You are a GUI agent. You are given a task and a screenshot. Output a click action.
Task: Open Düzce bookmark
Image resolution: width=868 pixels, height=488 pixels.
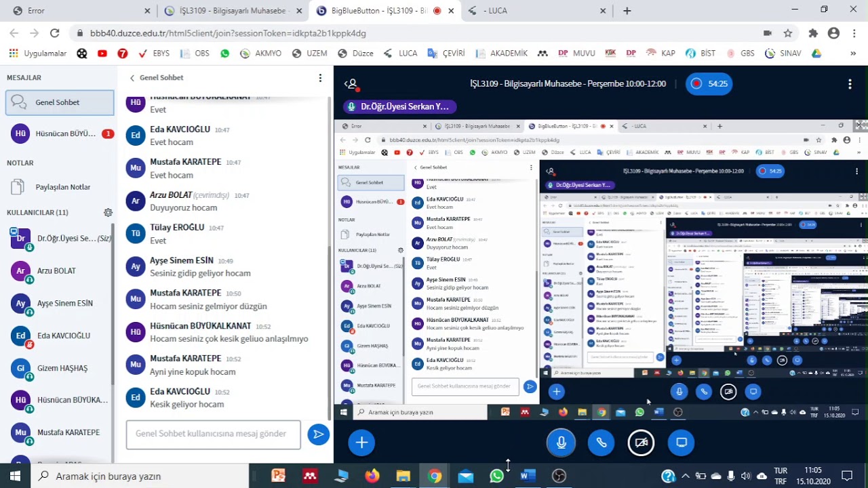tap(355, 54)
